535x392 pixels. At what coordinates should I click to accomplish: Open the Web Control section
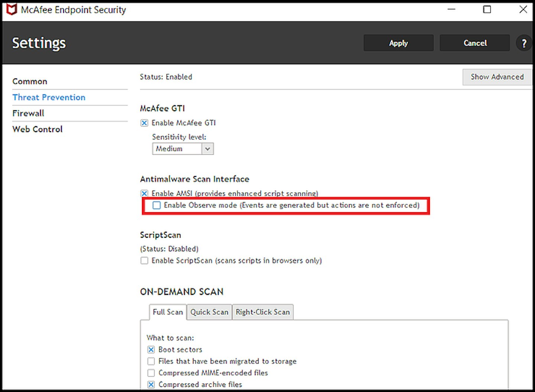click(x=38, y=129)
